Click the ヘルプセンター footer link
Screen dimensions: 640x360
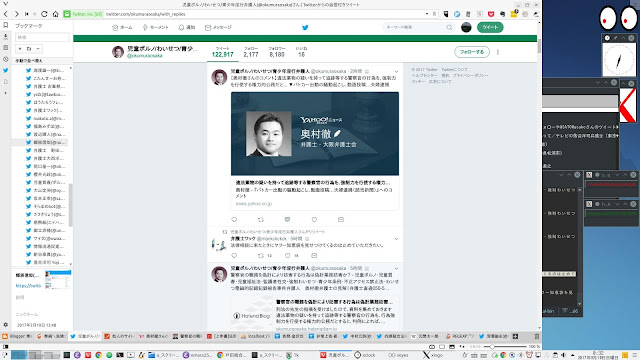[x=424, y=76]
